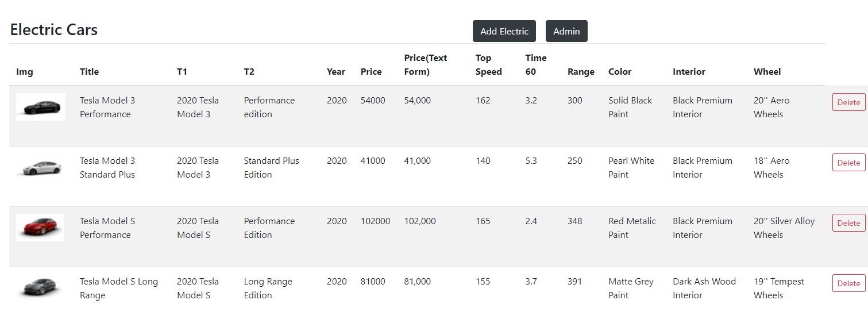Image resolution: width=868 pixels, height=319 pixels.
Task: Click the 'Pearl White Paint' color cell
Action: point(631,167)
